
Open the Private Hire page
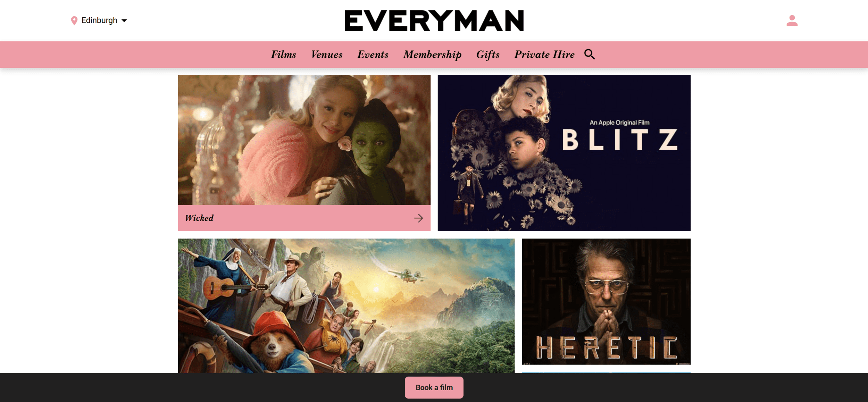click(544, 55)
